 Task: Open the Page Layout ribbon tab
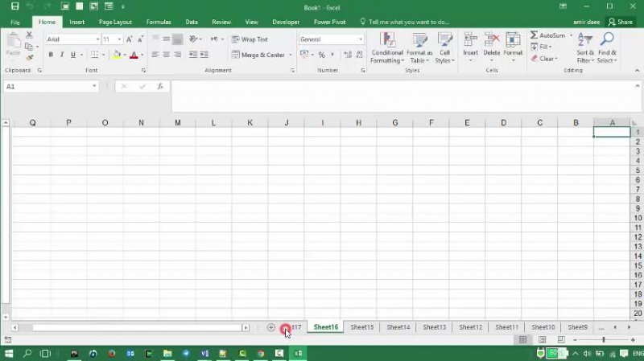point(115,22)
